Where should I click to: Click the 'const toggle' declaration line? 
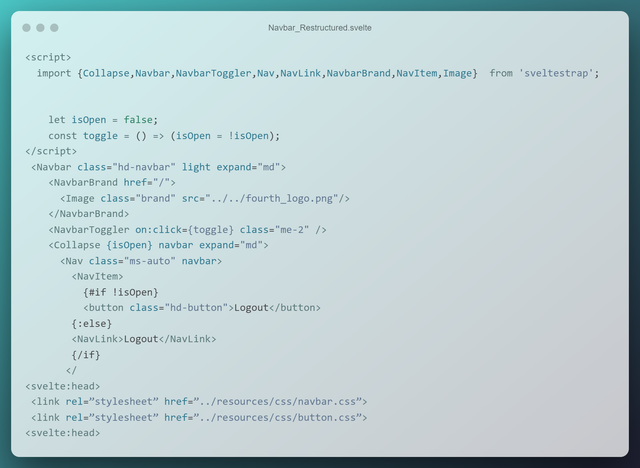pyautogui.click(x=164, y=136)
